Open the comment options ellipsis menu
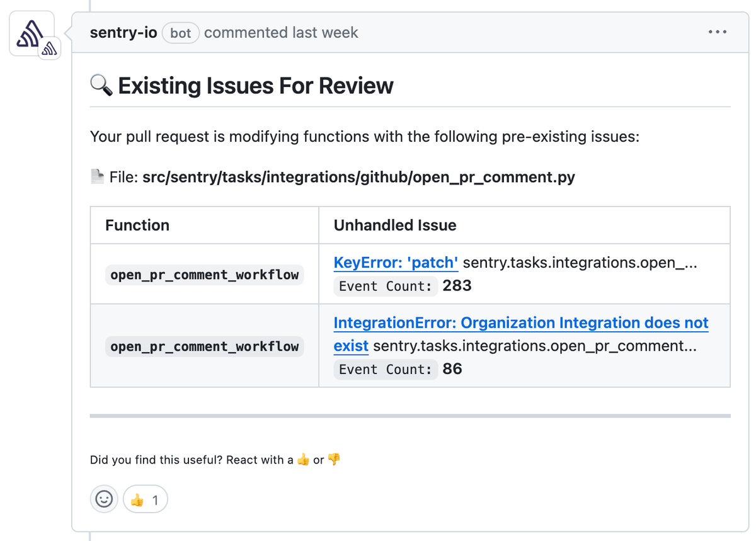Image resolution: width=756 pixels, height=541 pixels. tap(717, 32)
